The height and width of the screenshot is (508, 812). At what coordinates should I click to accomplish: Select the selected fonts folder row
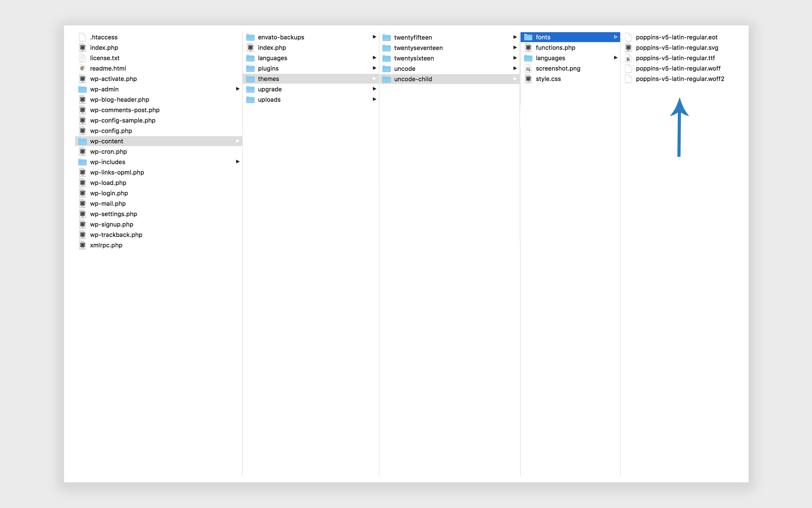[543, 37]
